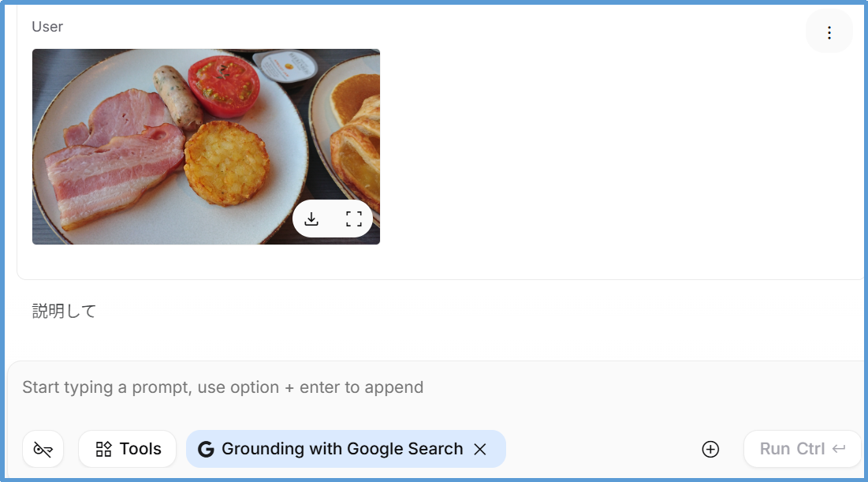Click the hash brown in the image
Image resolution: width=868 pixels, height=482 pixels.
[227, 162]
